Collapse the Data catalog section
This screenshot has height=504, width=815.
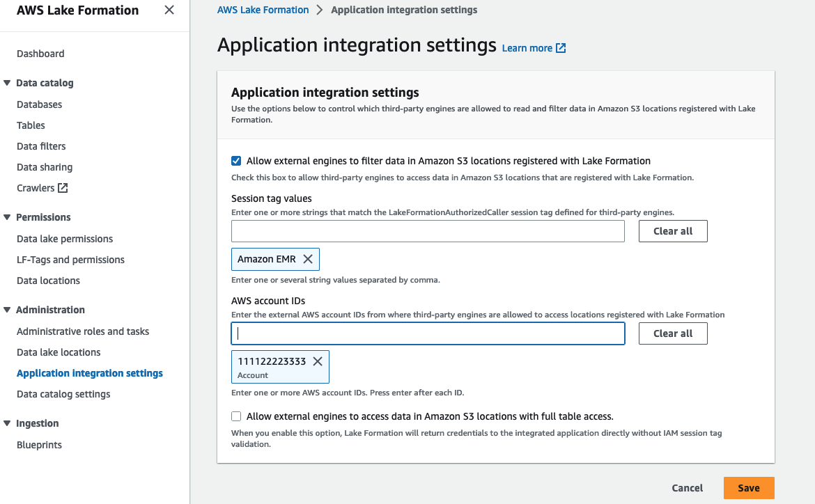click(6, 82)
